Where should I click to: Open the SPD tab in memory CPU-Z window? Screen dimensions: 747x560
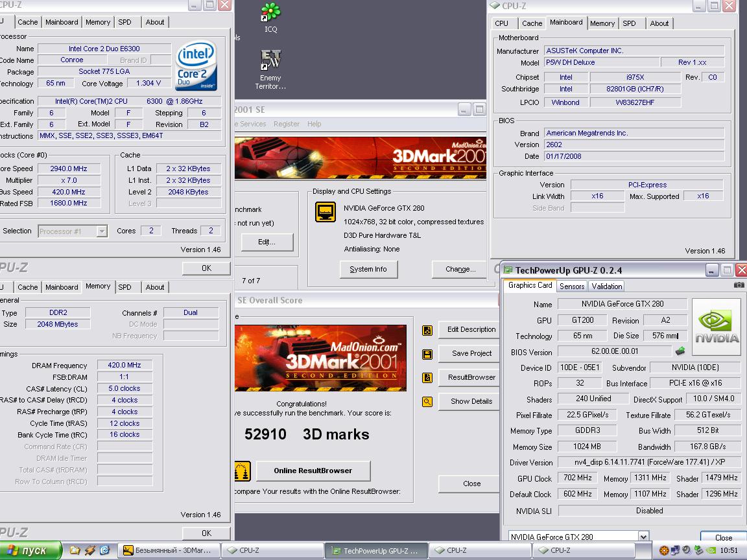tap(124, 287)
